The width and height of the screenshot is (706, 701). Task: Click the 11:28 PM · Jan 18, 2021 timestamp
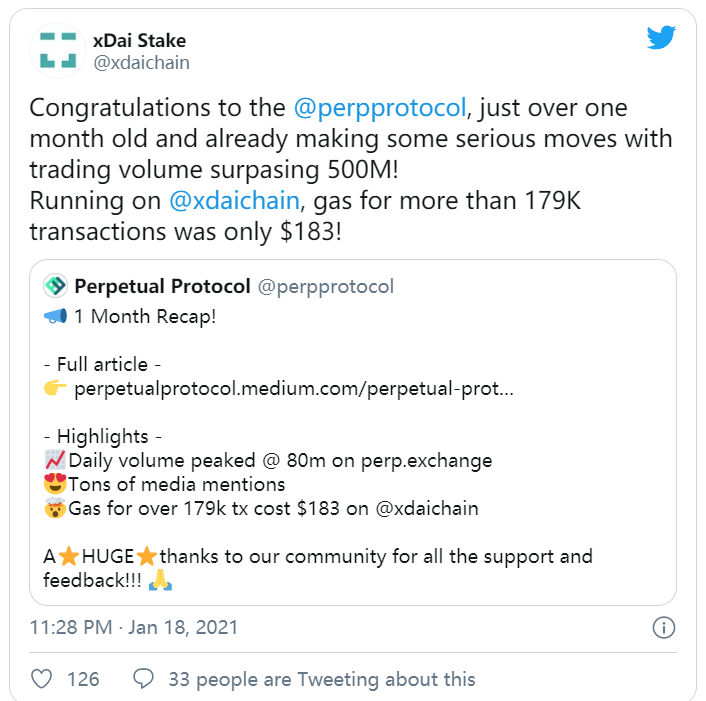(x=134, y=627)
